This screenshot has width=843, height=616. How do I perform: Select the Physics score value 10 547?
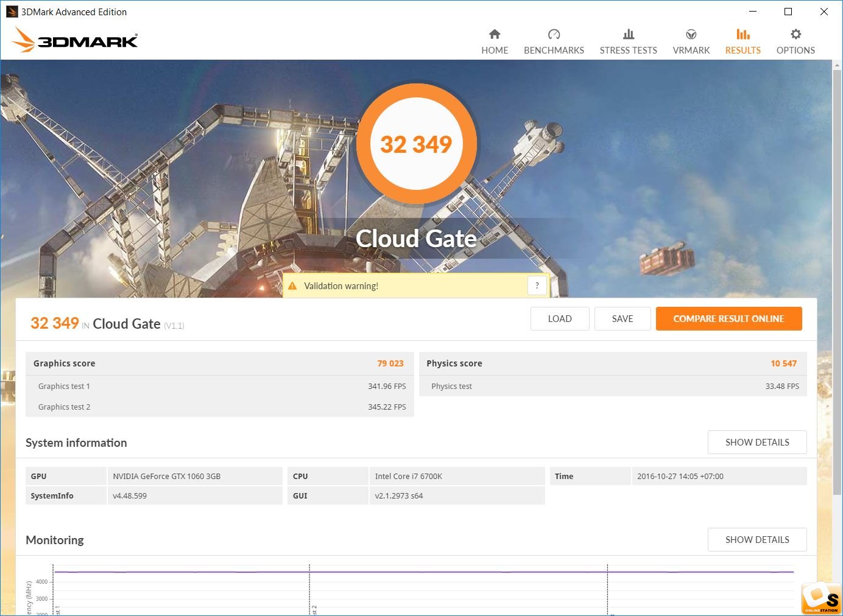tap(783, 363)
